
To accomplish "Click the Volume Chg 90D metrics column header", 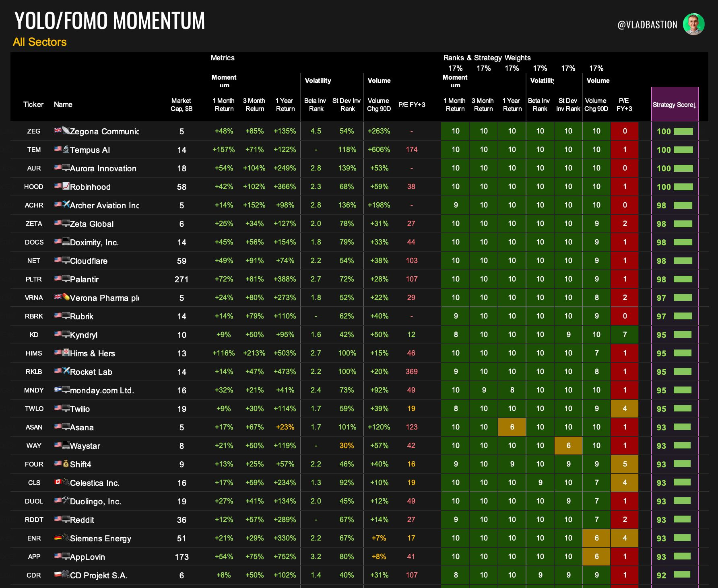I will [379, 105].
